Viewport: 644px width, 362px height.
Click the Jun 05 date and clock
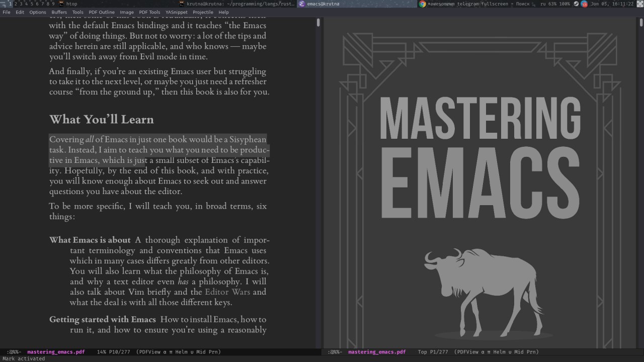coord(612,4)
